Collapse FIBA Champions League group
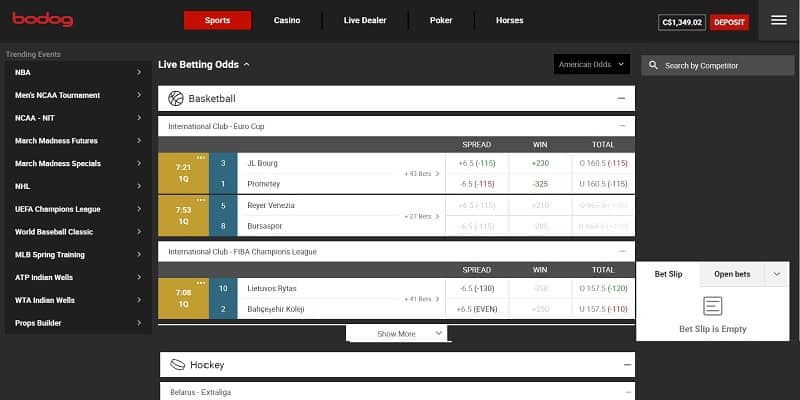800x400 pixels. [x=622, y=252]
